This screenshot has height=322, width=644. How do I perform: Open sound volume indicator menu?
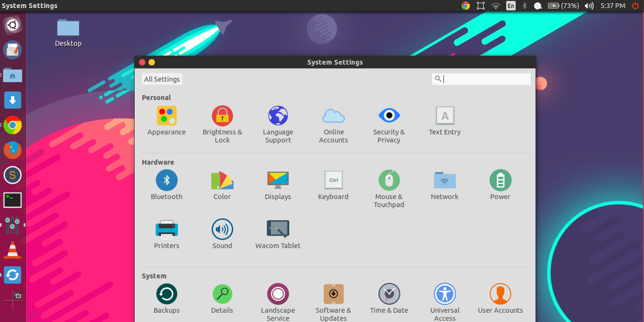589,6
